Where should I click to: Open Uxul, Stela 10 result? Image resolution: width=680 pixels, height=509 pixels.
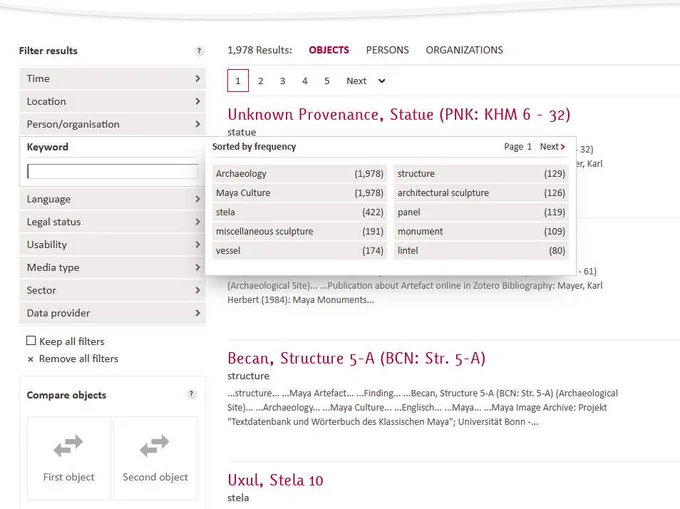[x=275, y=480]
